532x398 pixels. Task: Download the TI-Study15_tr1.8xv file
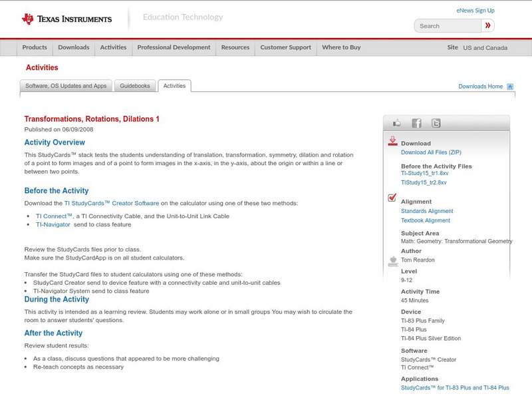pyautogui.click(x=424, y=173)
